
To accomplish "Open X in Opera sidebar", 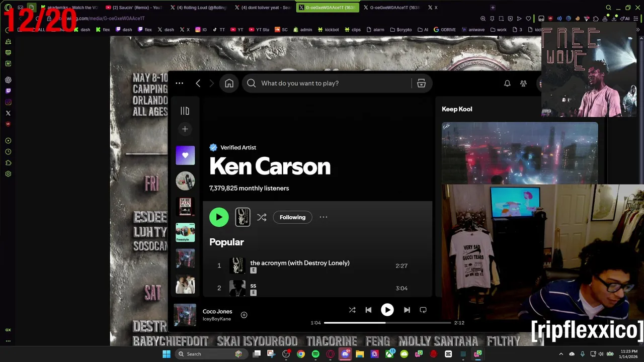I will (x=8, y=113).
